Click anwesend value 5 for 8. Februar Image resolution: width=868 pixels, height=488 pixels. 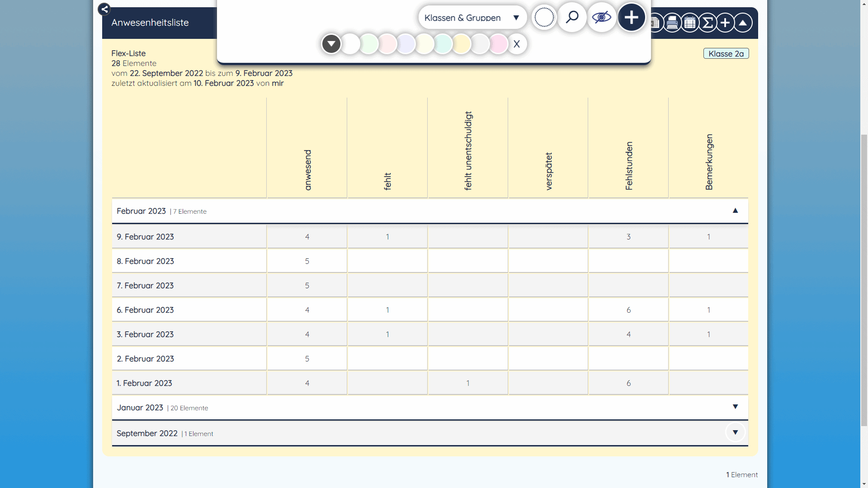pyautogui.click(x=307, y=261)
